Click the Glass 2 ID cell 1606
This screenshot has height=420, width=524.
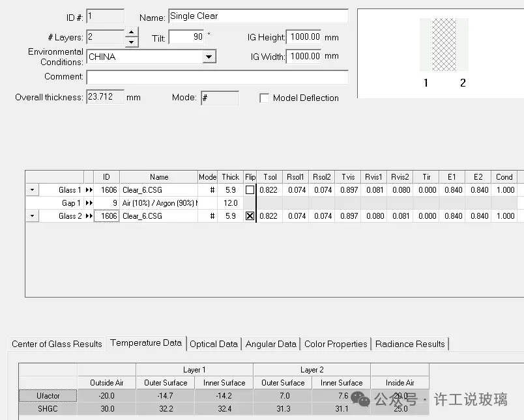click(106, 216)
